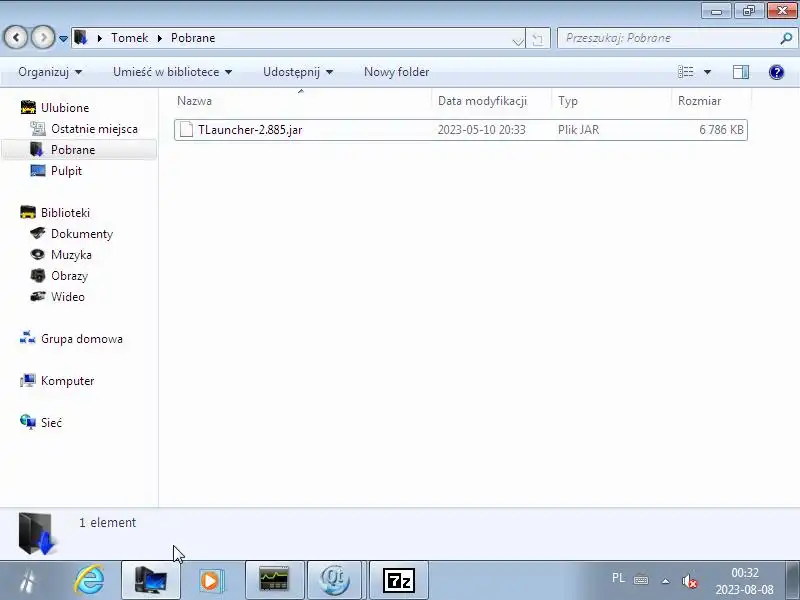Viewport: 800px width, 600px height.
Task: Open the Obrazy library
Action: 69,276
